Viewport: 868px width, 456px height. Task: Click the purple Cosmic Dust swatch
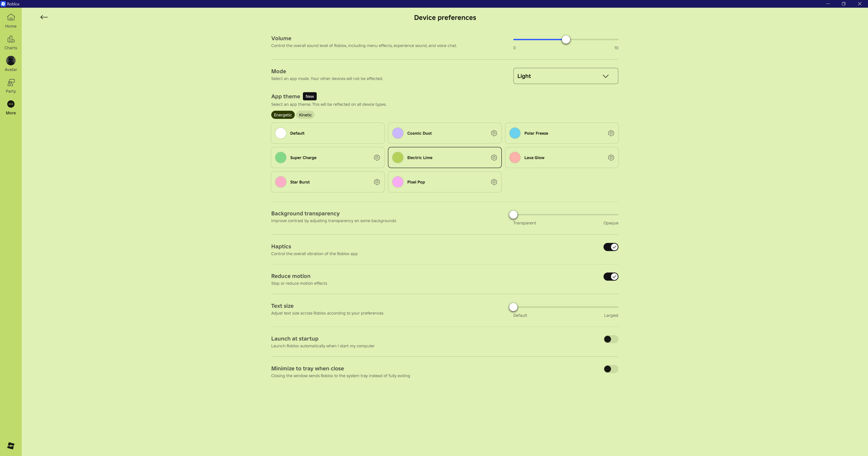point(398,133)
